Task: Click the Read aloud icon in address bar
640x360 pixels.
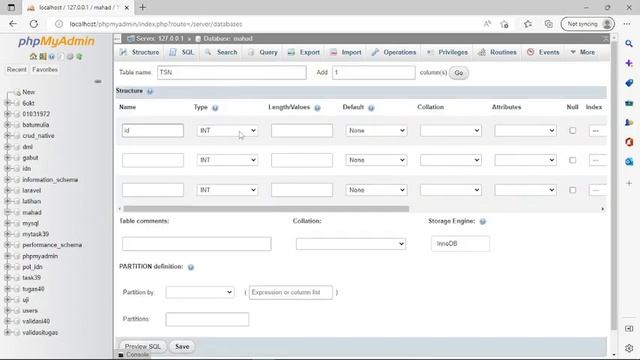Action: 487,24
